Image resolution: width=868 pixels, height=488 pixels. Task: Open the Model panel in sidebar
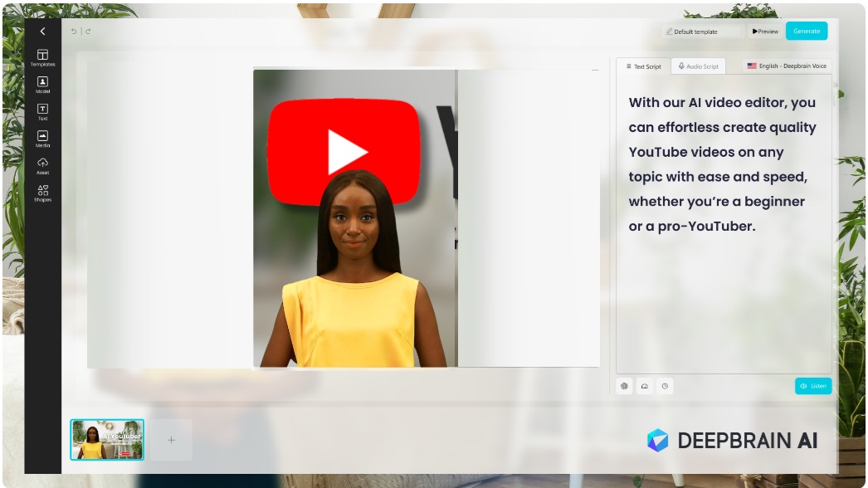42,85
